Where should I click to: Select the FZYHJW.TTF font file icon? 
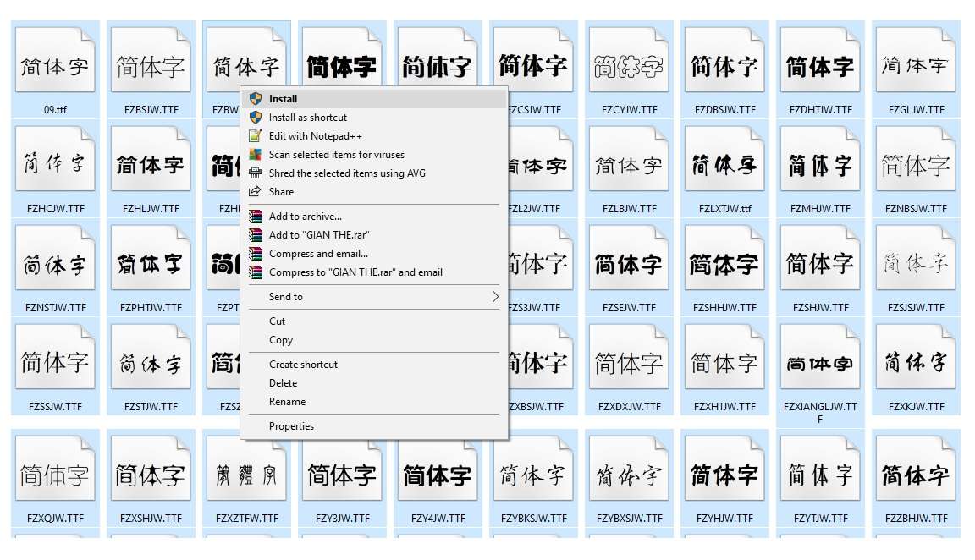(724, 469)
